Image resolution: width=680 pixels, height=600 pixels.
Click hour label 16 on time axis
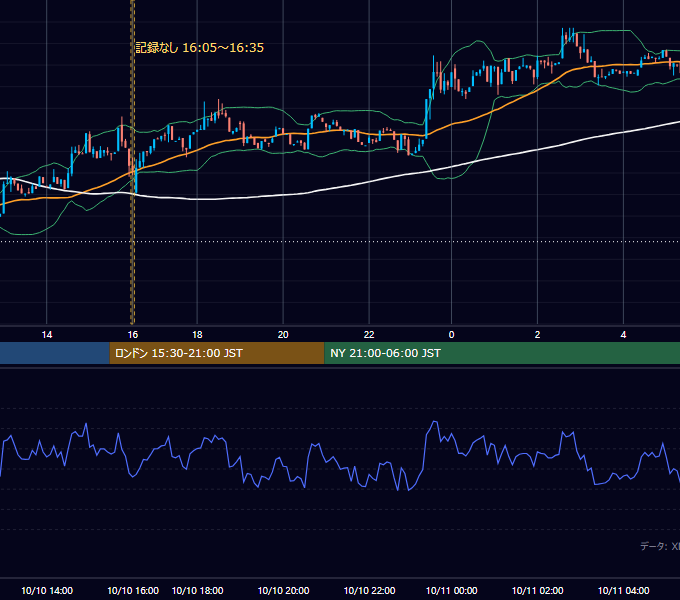coord(133,335)
